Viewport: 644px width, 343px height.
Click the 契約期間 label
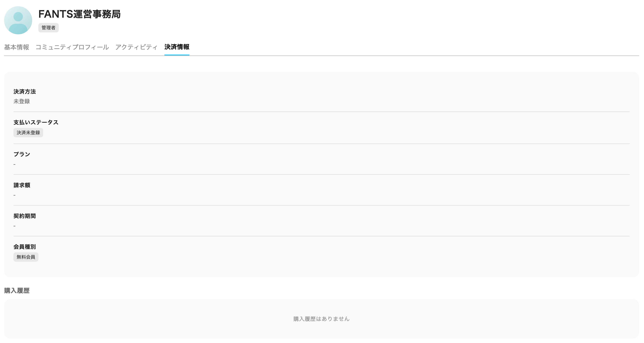pos(25,216)
